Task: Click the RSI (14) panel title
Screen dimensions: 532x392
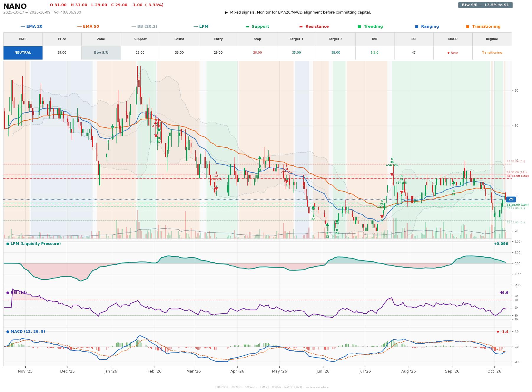Action: click(x=17, y=293)
